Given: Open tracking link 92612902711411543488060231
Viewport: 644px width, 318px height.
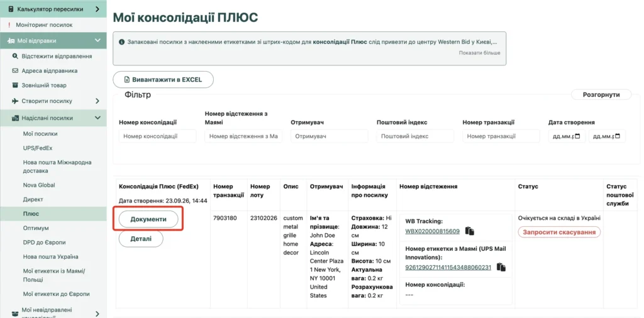Looking at the screenshot, I should [x=448, y=268].
